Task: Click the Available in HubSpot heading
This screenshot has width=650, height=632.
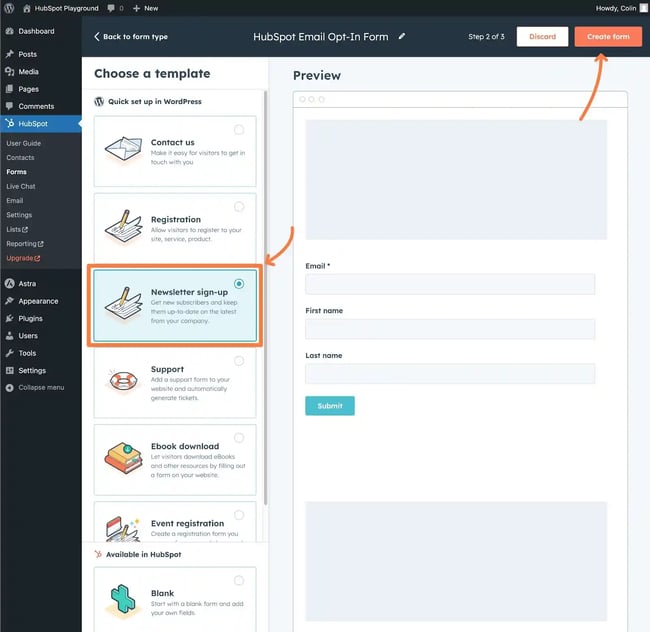Action: click(x=143, y=554)
